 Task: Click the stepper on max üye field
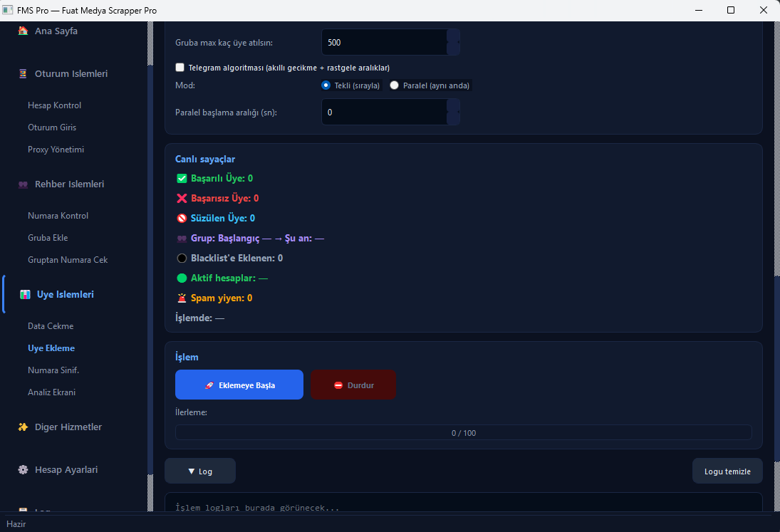point(453,42)
